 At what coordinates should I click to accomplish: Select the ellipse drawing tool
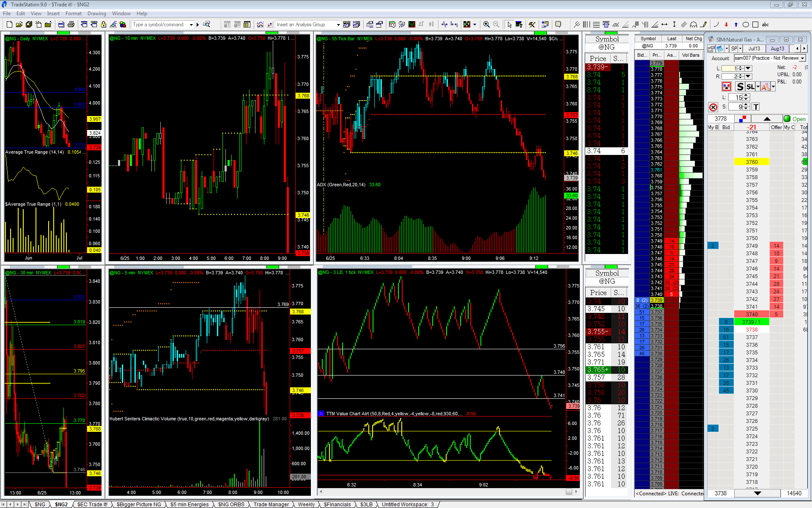[x=746, y=25]
